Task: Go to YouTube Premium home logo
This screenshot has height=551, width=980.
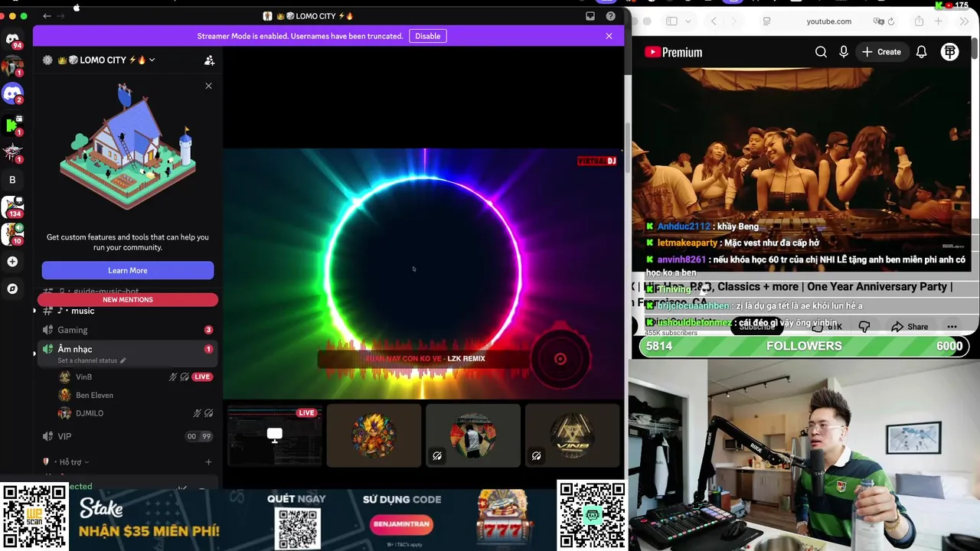Action: tap(674, 52)
